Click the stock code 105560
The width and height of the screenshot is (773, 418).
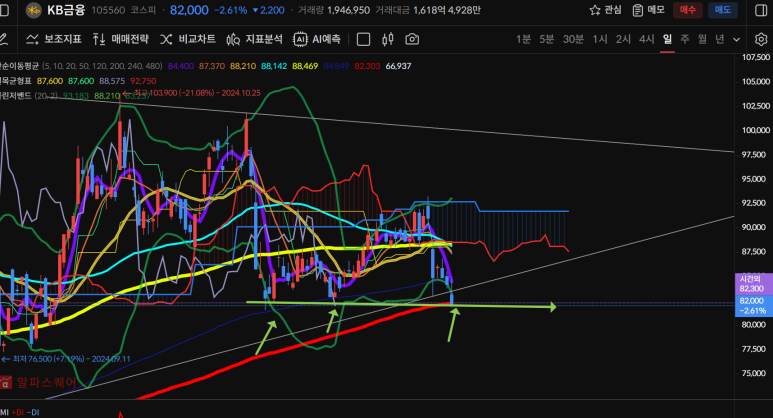(x=108, y=10)
